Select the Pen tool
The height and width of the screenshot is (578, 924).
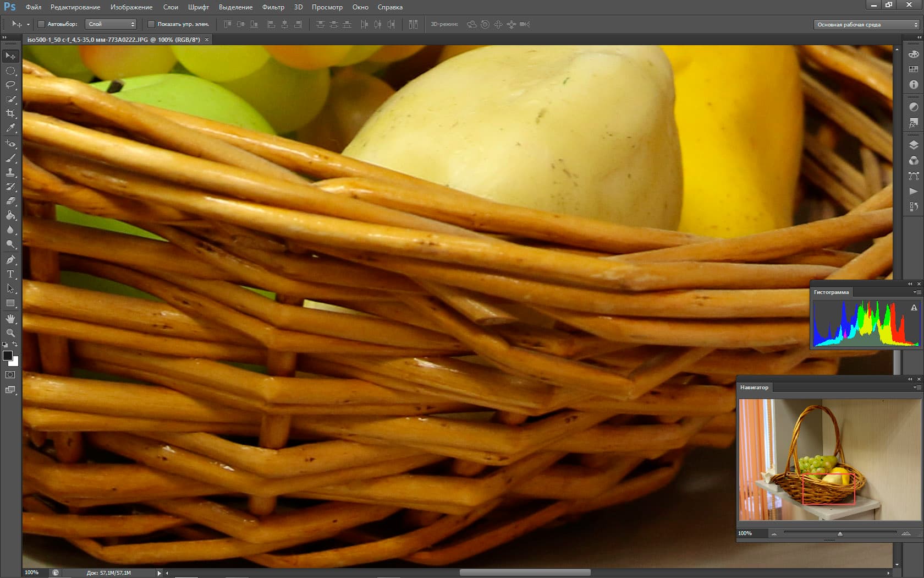pyautogui.click(x=10, y=260)
